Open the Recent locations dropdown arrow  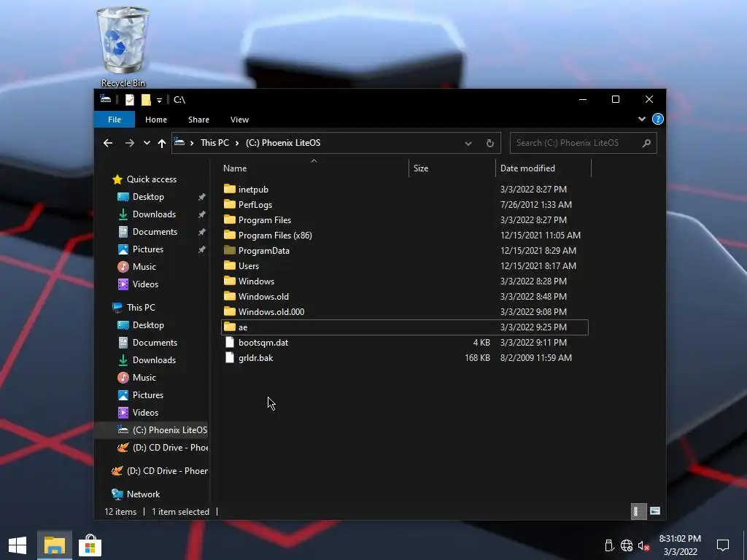147,143
